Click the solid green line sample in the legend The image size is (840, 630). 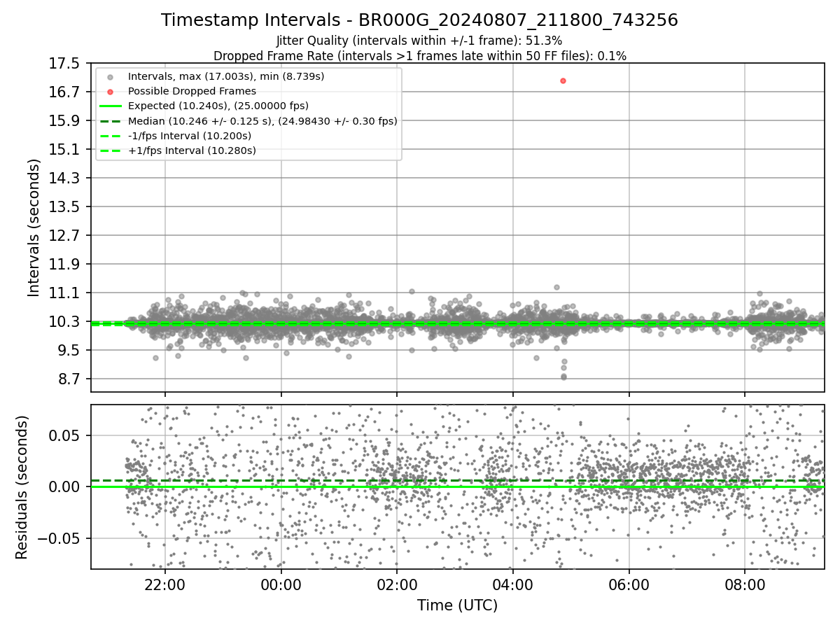[x=110, y=106]
